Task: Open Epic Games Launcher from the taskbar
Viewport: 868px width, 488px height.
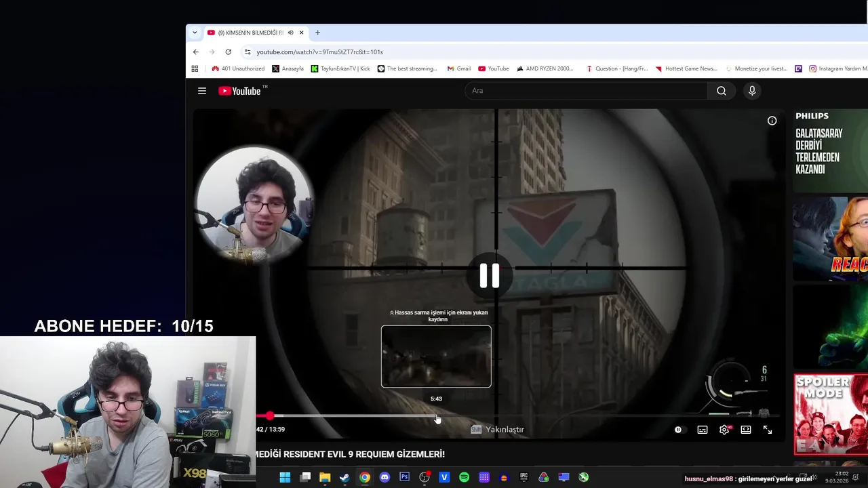Action: point(524,477)
